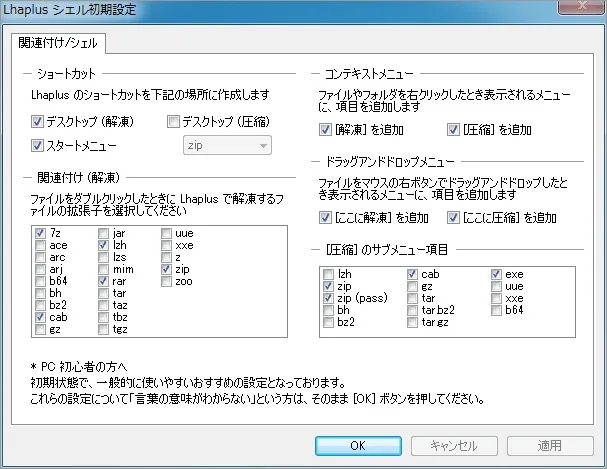607x469 pixels.
Task: Uncheck zip in the association list
Action: click(166, 269)
